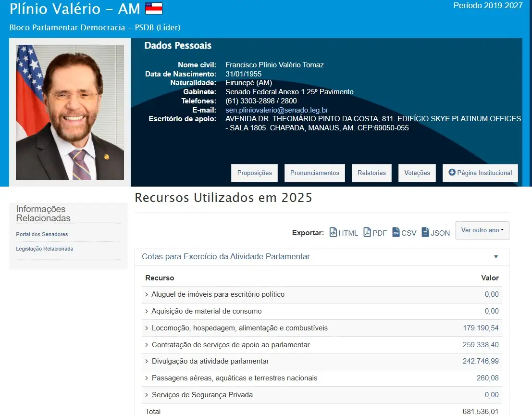Click the CSV export file icon
This screenshot has height=416, width=532.
click(396, 232)
